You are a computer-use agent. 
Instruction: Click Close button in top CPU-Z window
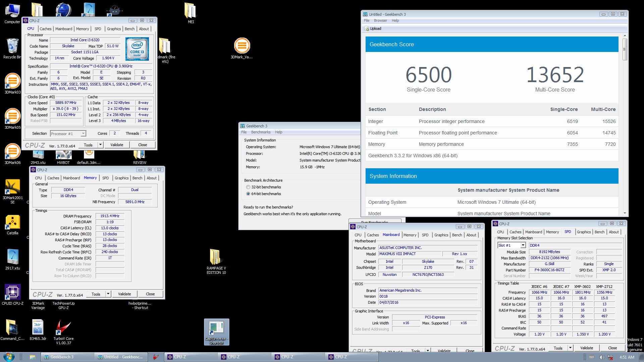click(x=143, y=145)
